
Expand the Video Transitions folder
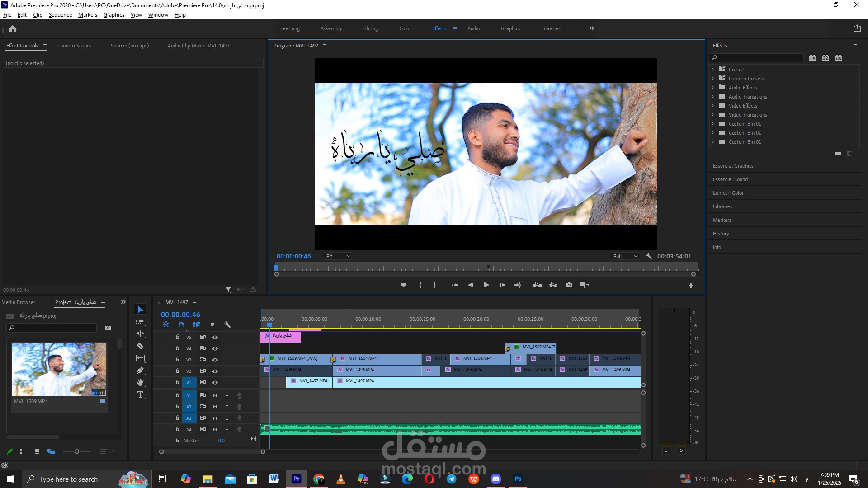tap(713, 115)
